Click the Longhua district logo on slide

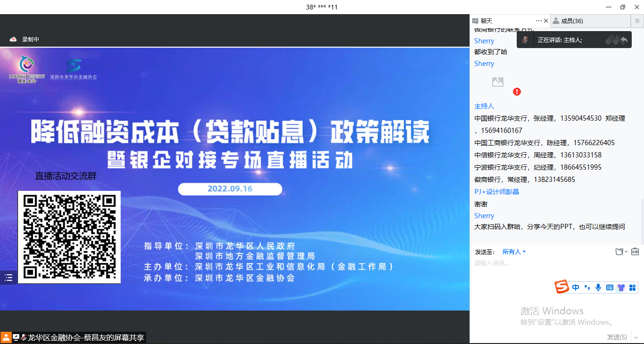(26, 69)
